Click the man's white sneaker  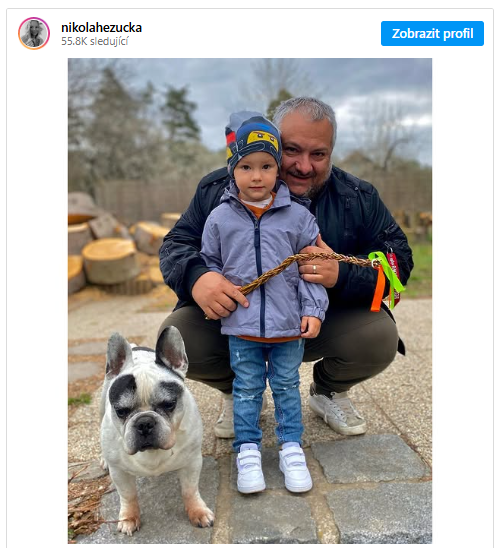tap(337, 411)
